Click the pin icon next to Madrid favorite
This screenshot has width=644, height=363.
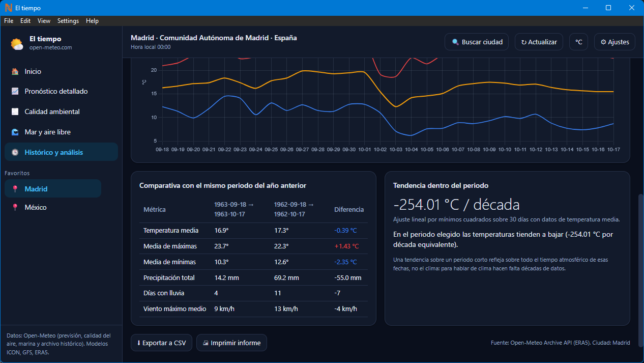(x=15, y=189)
